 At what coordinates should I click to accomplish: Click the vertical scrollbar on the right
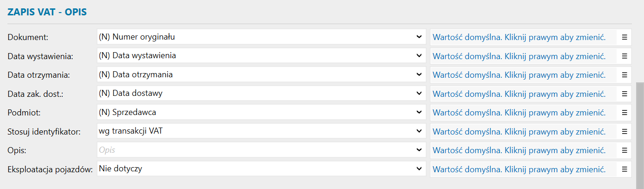coord(640,135)
